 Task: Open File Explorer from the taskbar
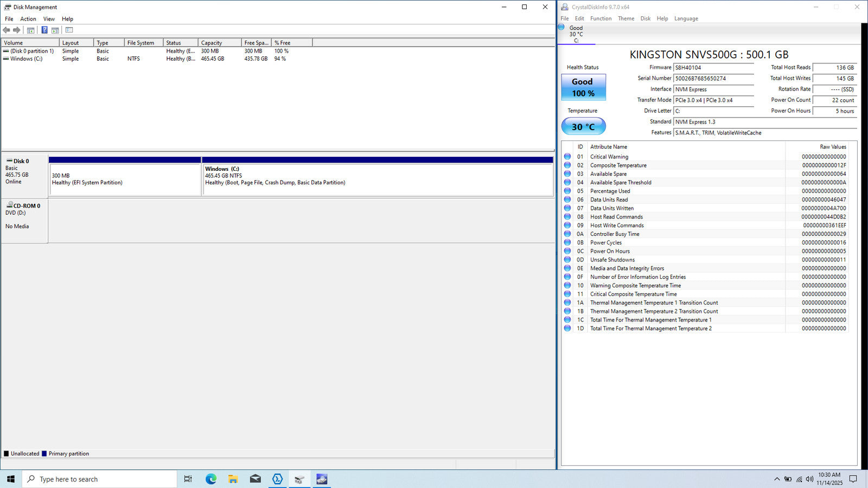point(233,479)
